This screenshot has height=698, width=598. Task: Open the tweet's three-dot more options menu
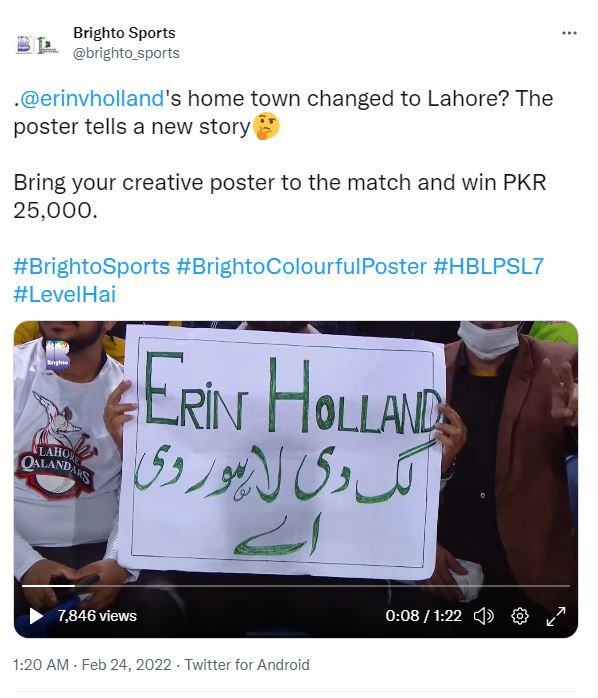pyautogui.click(x=569, y=33)
